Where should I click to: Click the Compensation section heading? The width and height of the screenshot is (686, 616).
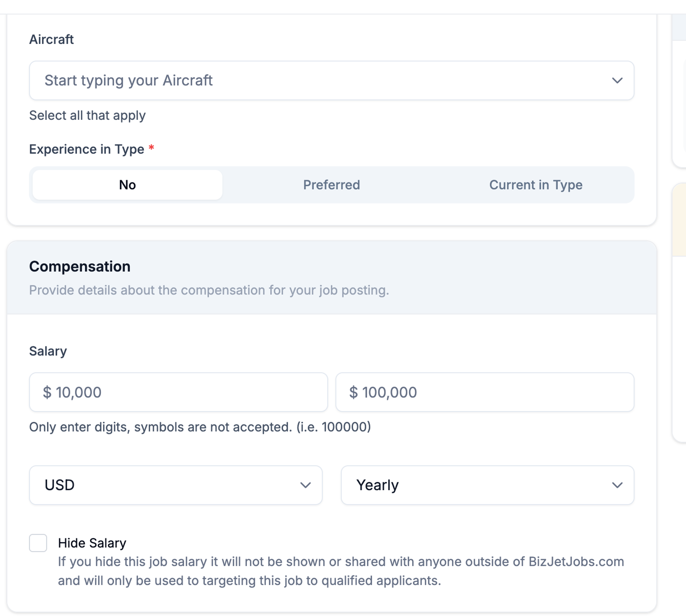(x=79, y=267)
